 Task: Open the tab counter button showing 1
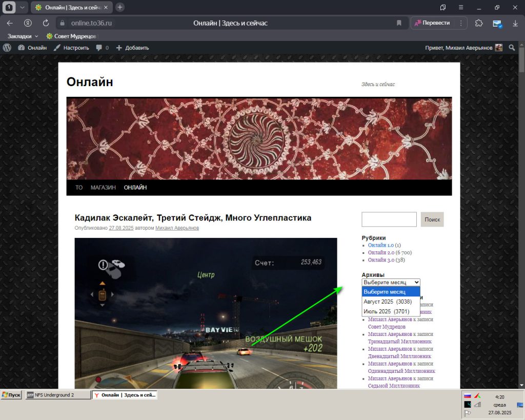coord(9,7)
